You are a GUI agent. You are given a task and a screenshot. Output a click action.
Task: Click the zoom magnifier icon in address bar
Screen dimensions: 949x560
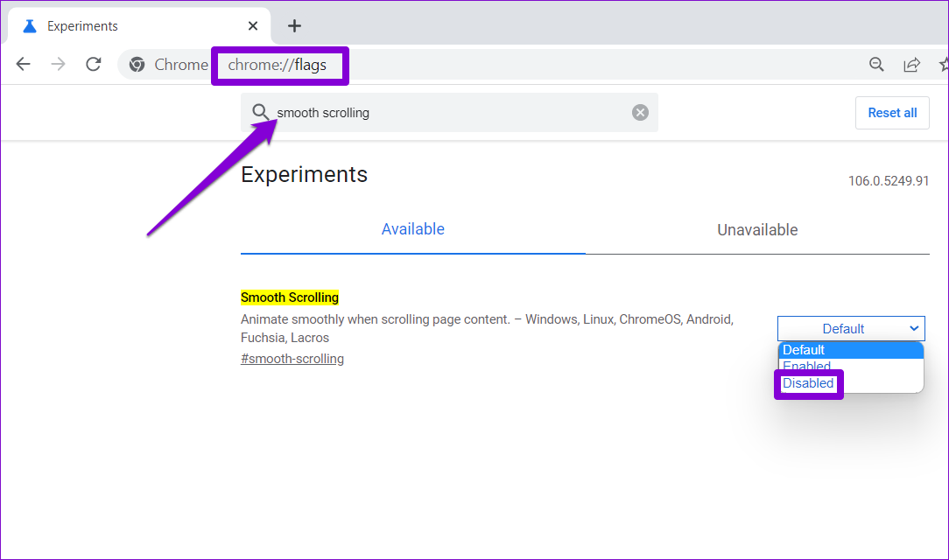876,64
